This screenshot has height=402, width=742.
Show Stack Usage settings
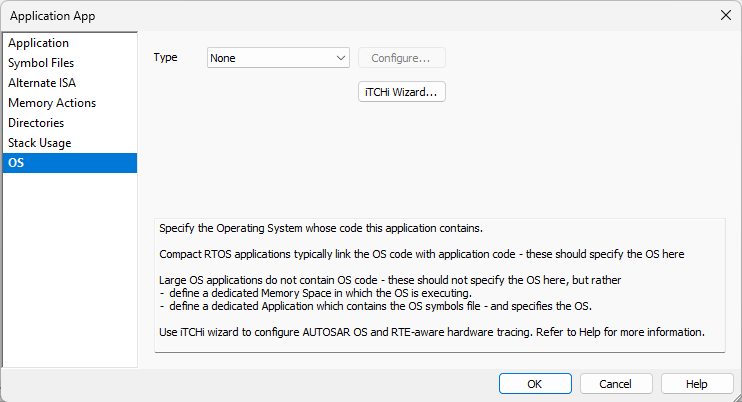[40, 143]
